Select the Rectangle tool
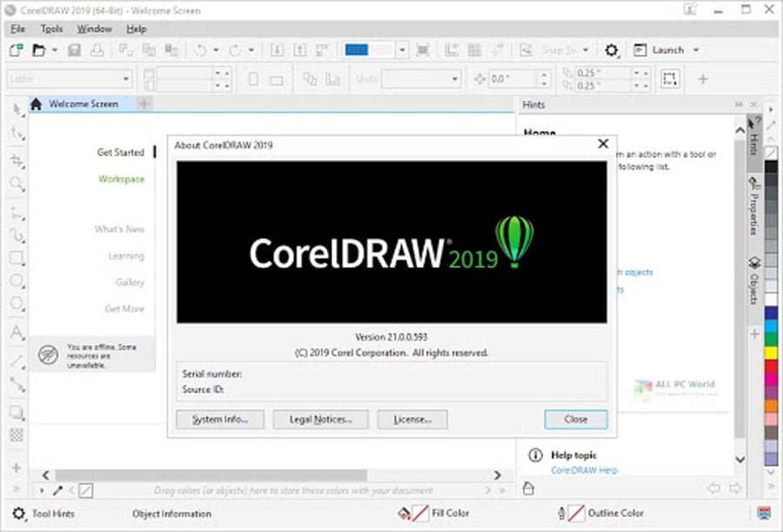The height and width of the screenshot is (532, 783). 17,258
